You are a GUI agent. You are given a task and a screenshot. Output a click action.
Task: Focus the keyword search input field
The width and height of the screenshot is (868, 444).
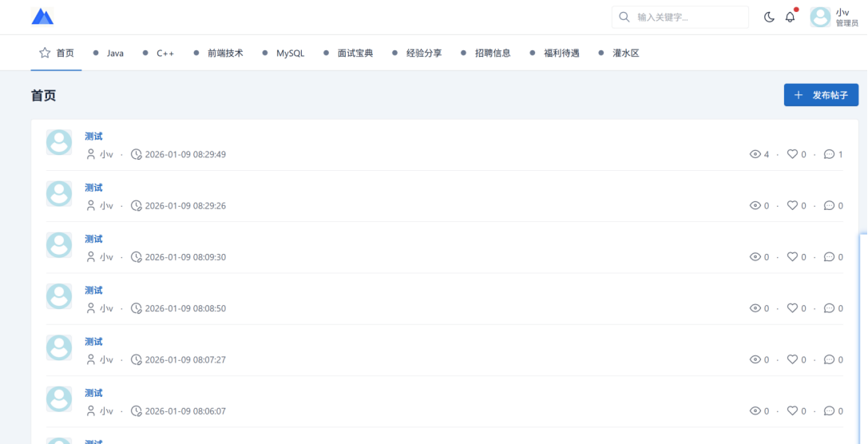(x=680, y=17)
